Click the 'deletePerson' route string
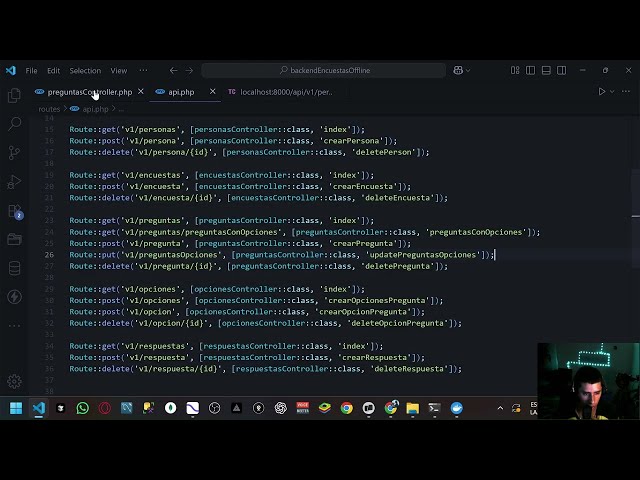The height and width of the screenshot is (480, 640). [382, 152]
